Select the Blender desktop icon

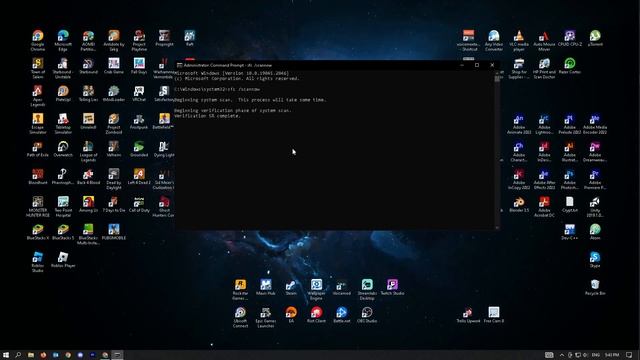[519, 204]
